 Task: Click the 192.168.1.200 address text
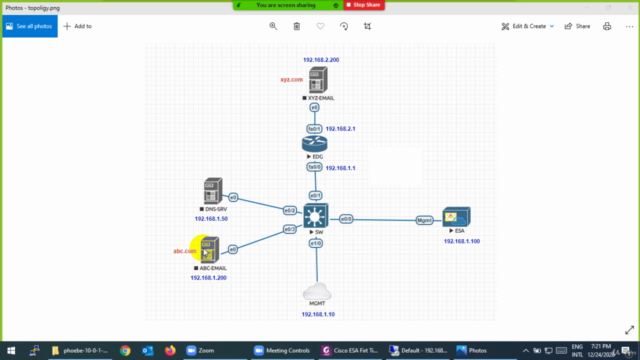point(208,278)
